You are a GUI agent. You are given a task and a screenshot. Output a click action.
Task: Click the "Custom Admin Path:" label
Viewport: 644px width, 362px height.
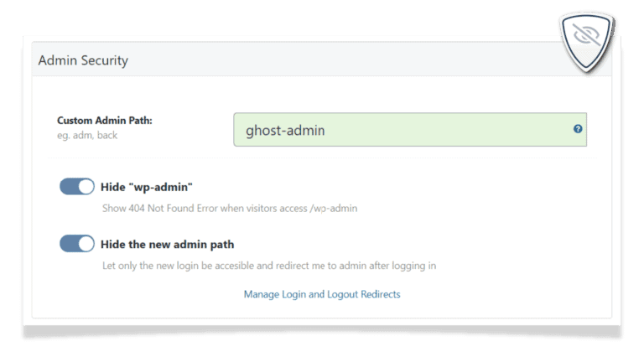[104, 121]
